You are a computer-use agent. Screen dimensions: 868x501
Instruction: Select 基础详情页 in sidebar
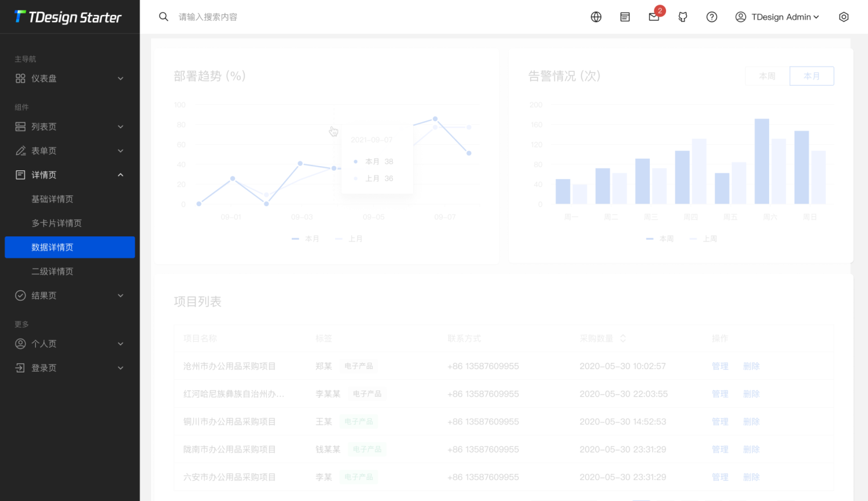(x=52, y=199)
